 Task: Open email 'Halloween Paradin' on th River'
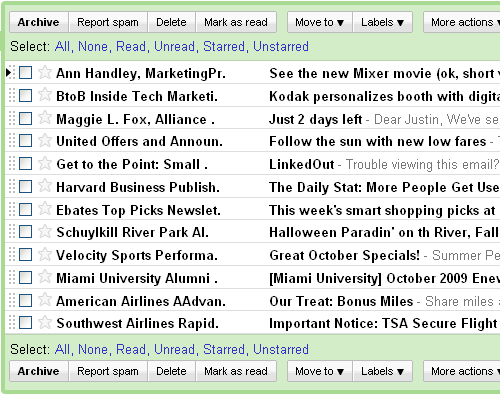click(369, 232)
